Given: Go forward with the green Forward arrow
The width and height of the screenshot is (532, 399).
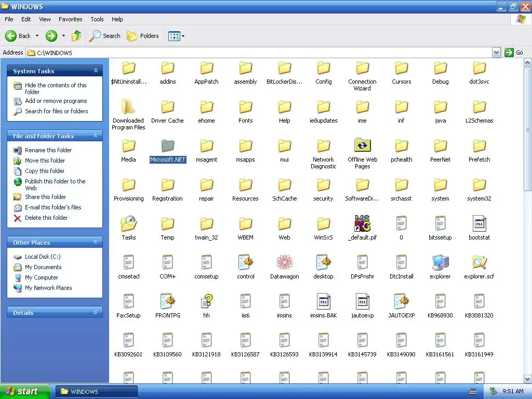Looking at the screenshot, I should click(x=51, y=36).
